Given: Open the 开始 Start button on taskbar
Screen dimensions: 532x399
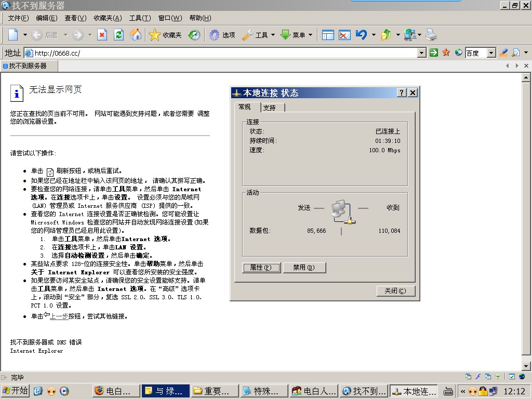Looking at the screenshot, I should click(x=15, y=391).
